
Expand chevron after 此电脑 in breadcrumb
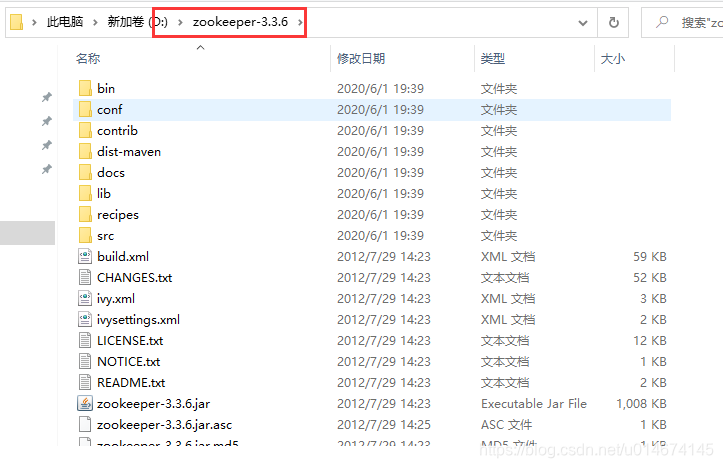coord(95,22)
